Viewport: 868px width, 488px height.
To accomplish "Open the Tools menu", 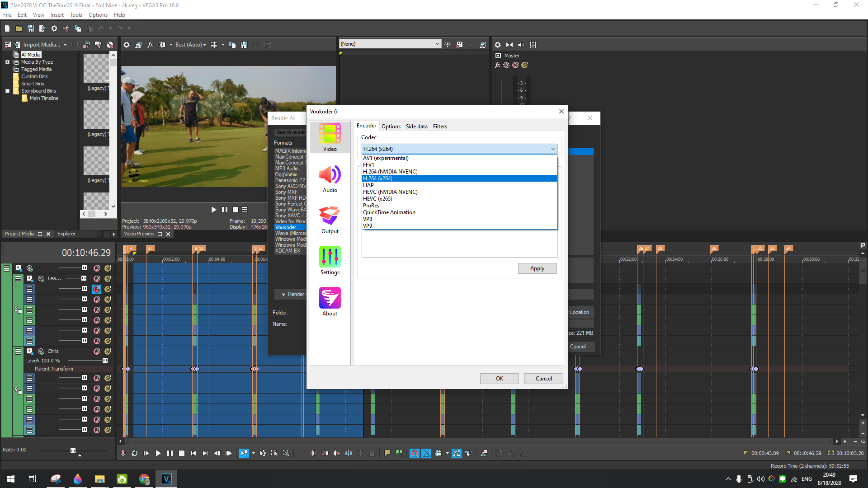I will [76, 15].
